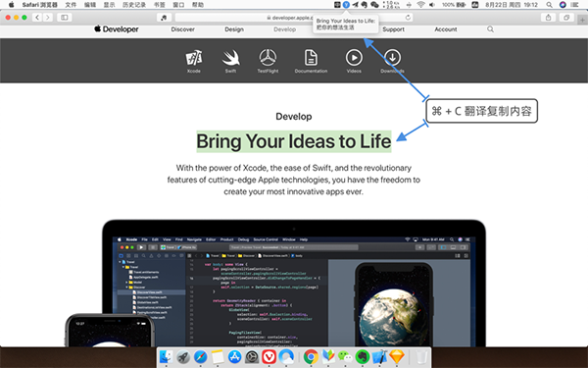Open the Swift bird icon

(230, 58)
